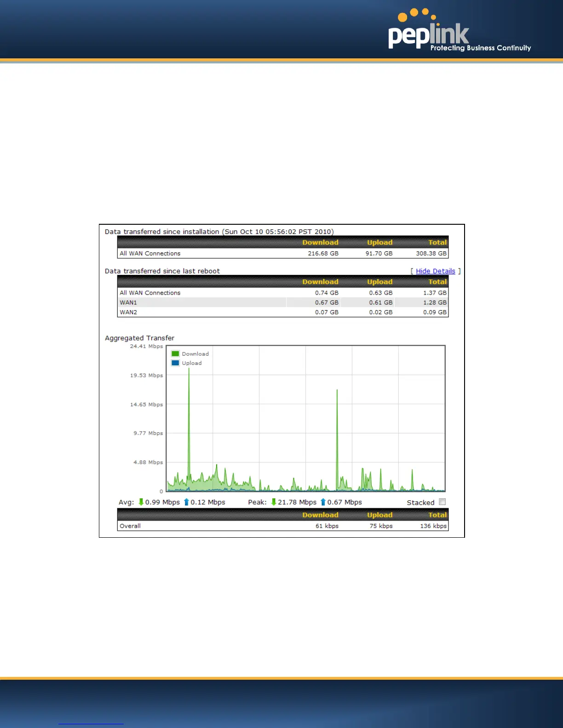
Task: Click the Peplink logo in header
Action: [x=459, y=31]
